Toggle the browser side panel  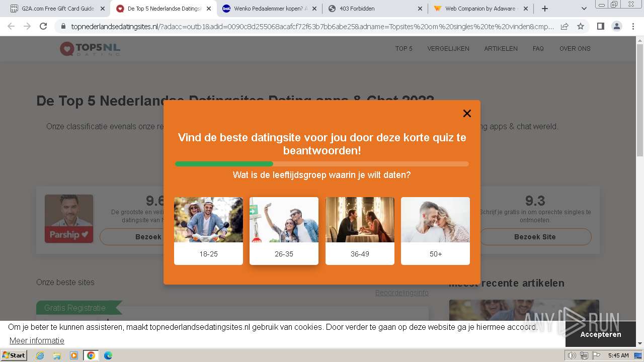pyautogui.click(x=600, y=27)
